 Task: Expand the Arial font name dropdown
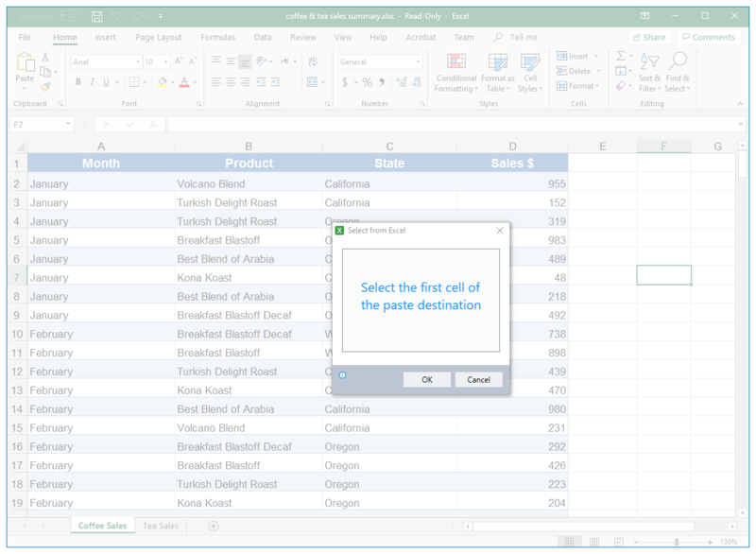(x=137, y=61)
